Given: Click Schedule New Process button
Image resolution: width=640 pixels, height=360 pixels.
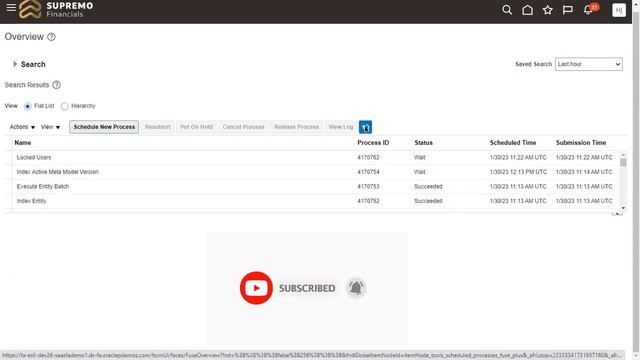Looking at the screenshot, I should [x=104, y=127].
